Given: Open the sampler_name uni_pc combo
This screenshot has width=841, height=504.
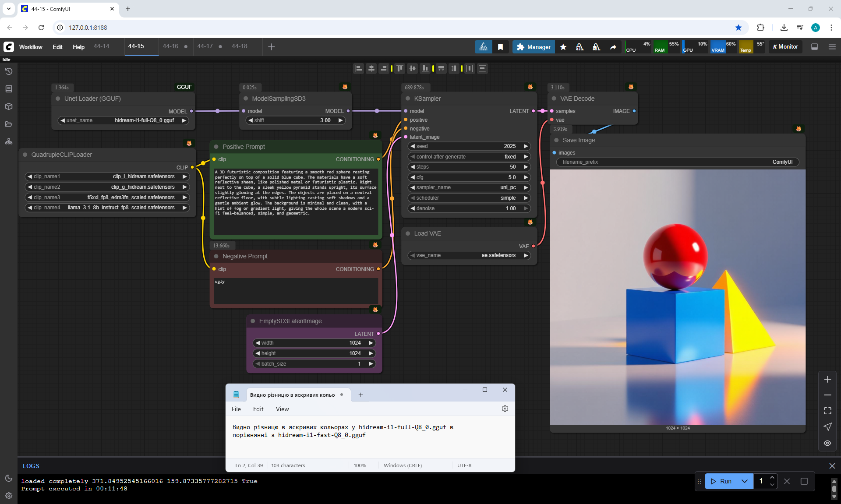Looking at the screenshot, I should pos(469,187).
